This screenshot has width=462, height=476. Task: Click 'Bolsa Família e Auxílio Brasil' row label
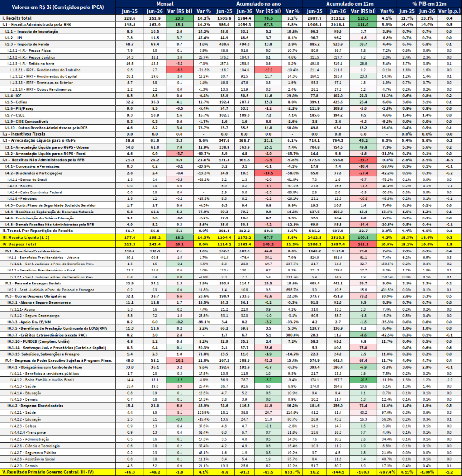42,380
